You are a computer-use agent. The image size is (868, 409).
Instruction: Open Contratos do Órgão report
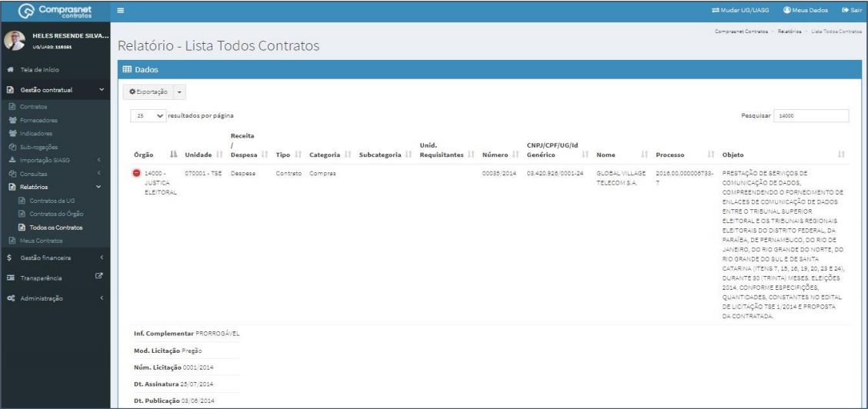55,214
